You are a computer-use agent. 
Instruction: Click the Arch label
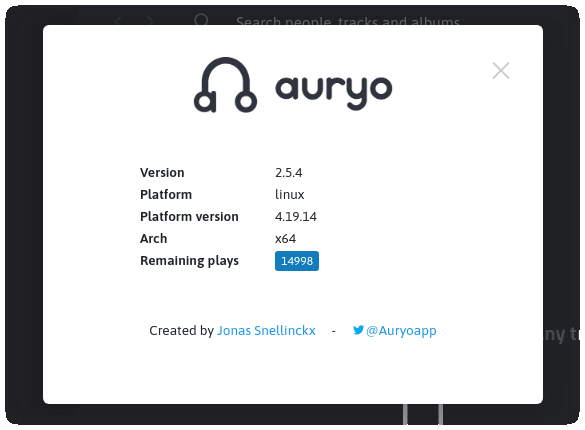(x=153, y=238)
